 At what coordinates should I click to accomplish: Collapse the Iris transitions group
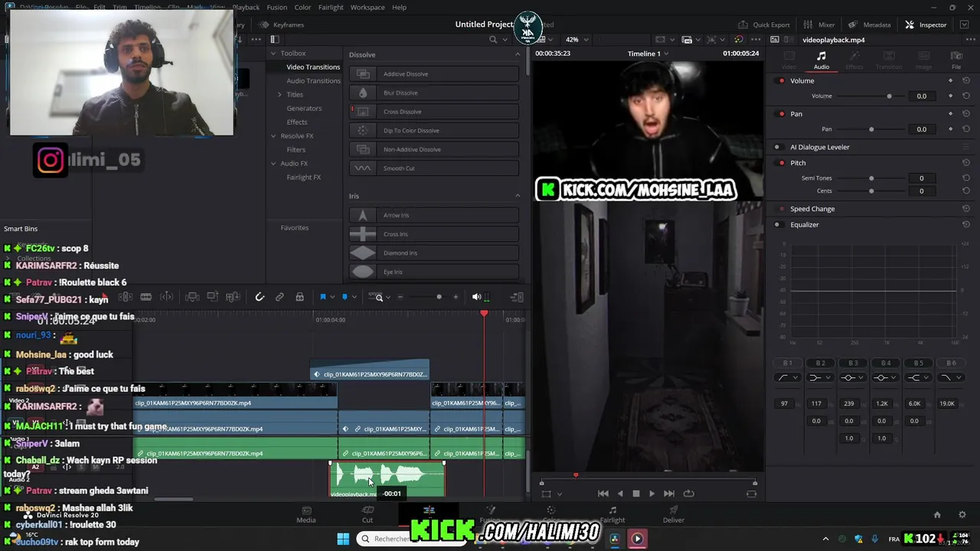coord(517,196)
